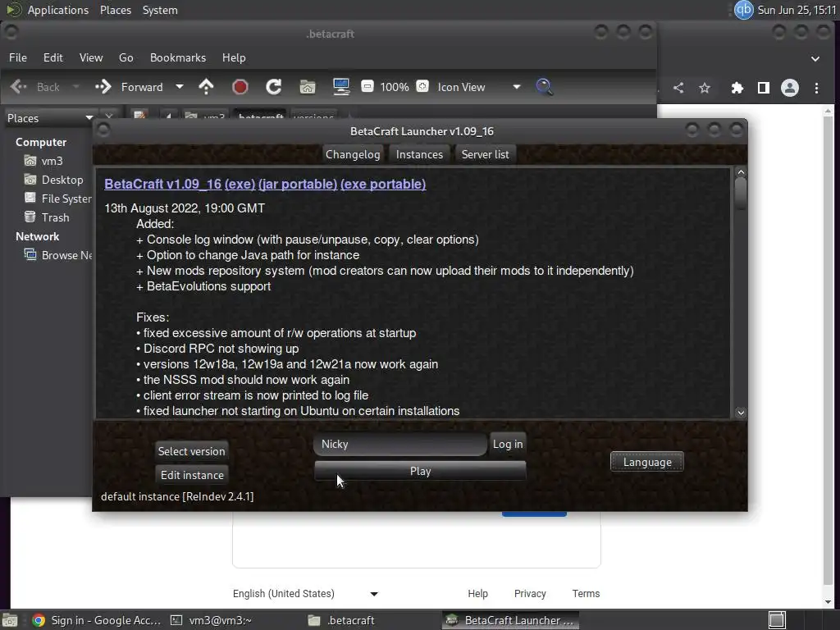The height and width of the screenshot is (630, 840).
Task: Open the Places menu in top panel
Action: (x=116, y=10)
